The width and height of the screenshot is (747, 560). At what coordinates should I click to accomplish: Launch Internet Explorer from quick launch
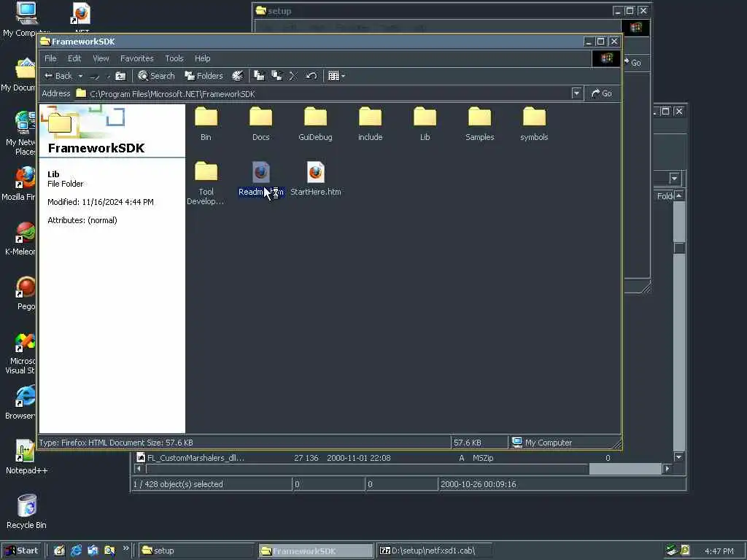coord(76,551)
